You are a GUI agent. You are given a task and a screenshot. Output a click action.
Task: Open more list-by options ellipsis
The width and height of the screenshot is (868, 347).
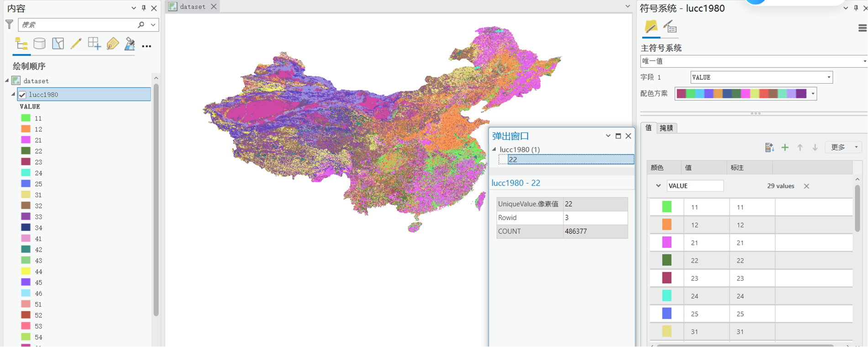(147, 46)
